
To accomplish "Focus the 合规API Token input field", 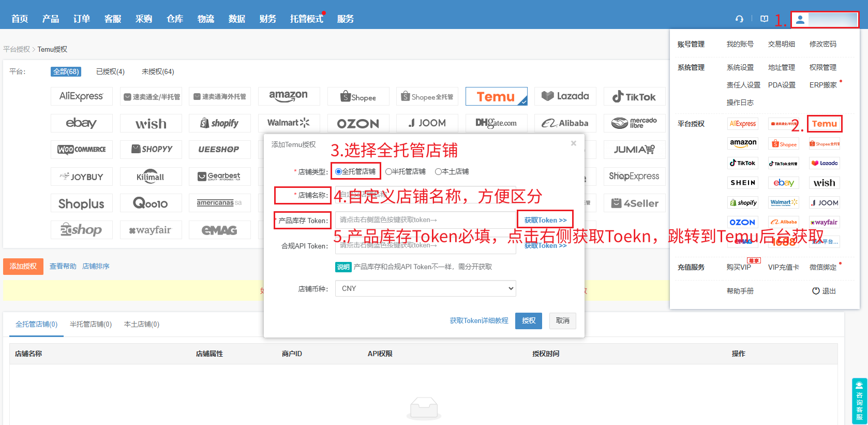I will 426,245.
